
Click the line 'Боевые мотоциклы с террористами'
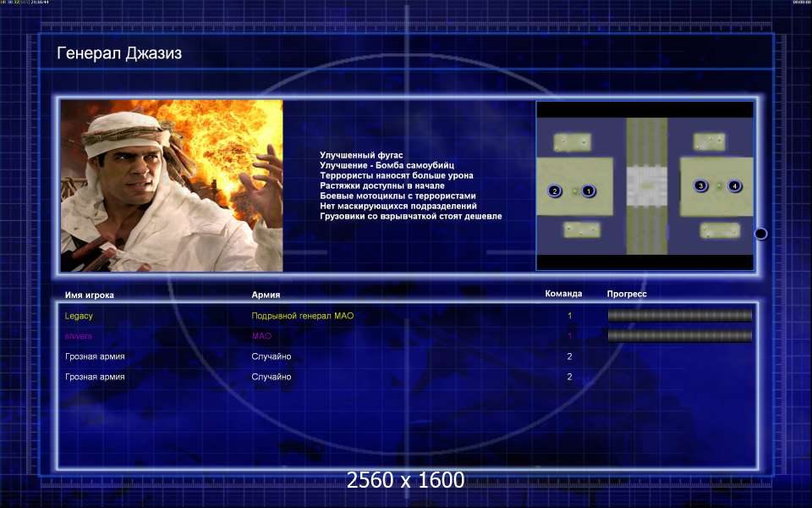click(398, 196)
